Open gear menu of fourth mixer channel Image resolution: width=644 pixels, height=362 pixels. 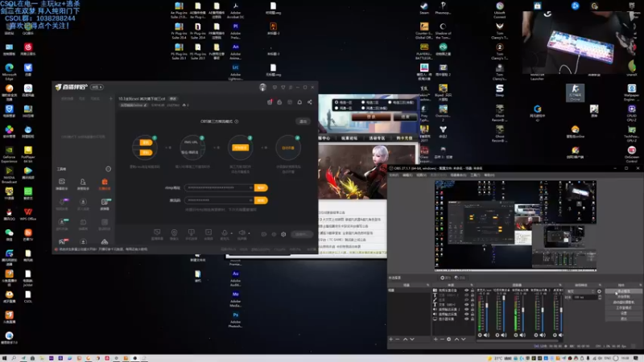coord(535,335)
